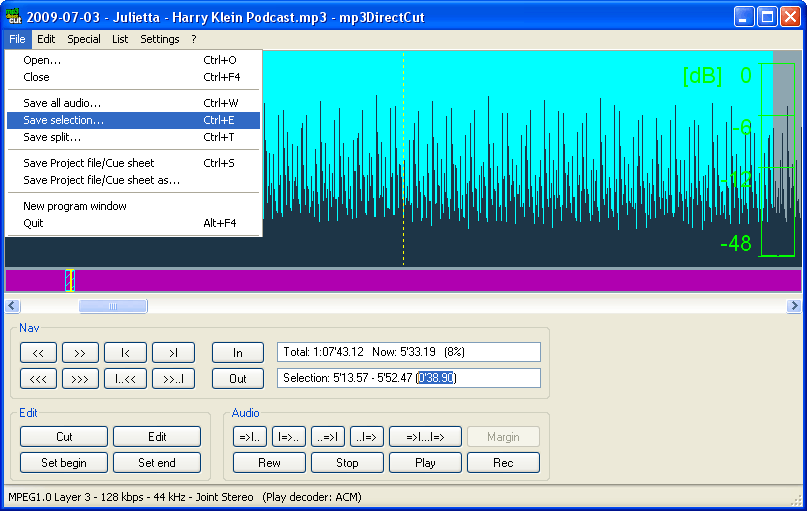Click the Set begin button

64,463
